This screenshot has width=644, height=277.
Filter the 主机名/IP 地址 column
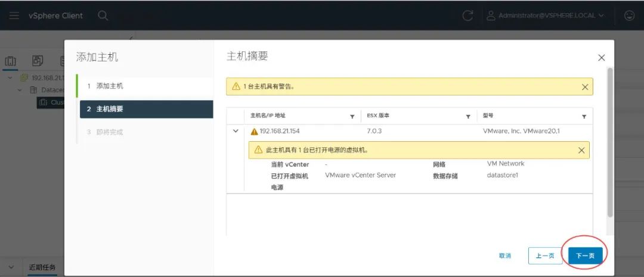tap(352, 117)
